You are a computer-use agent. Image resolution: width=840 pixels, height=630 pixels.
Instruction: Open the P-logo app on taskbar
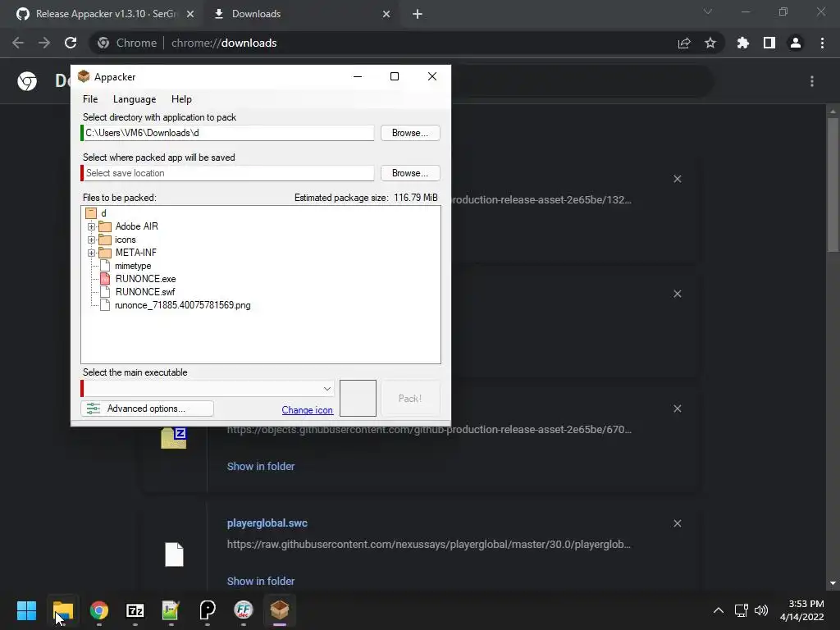[x=208, y=610]
